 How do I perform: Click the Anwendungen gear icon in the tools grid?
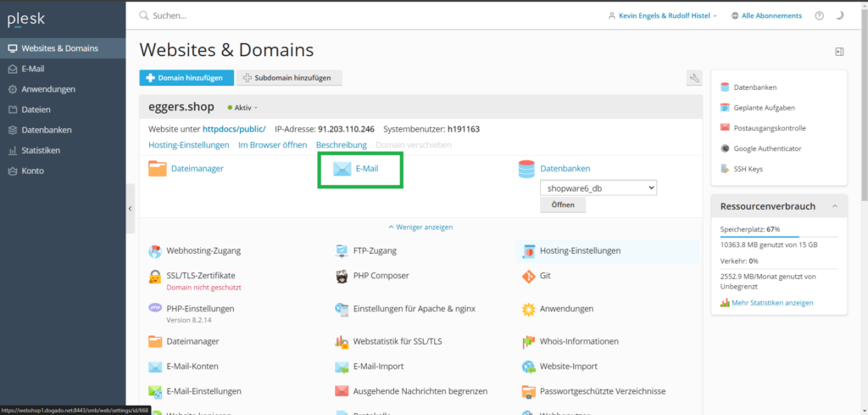click(528, 309)
